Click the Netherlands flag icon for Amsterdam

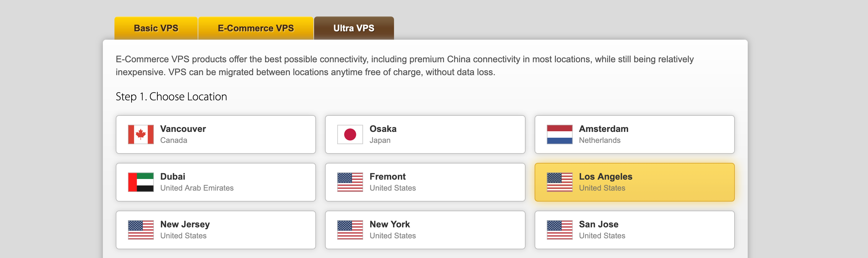(559, 134)
